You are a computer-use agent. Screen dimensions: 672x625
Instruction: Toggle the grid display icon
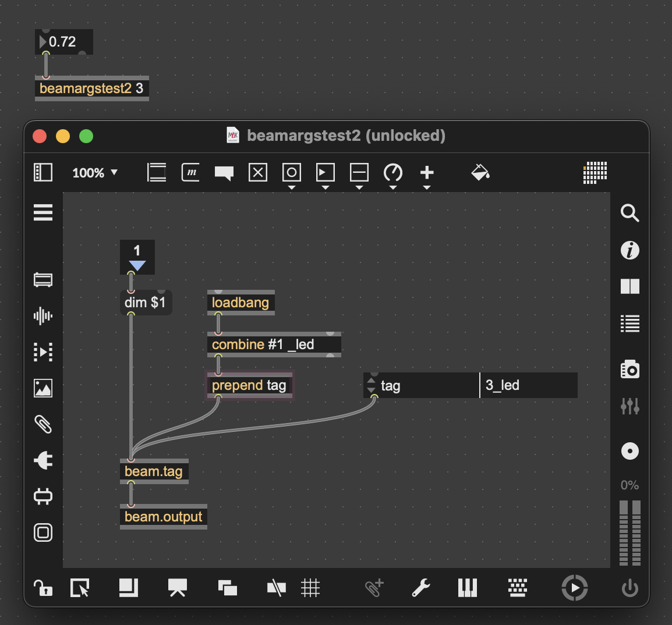[310, 588]
